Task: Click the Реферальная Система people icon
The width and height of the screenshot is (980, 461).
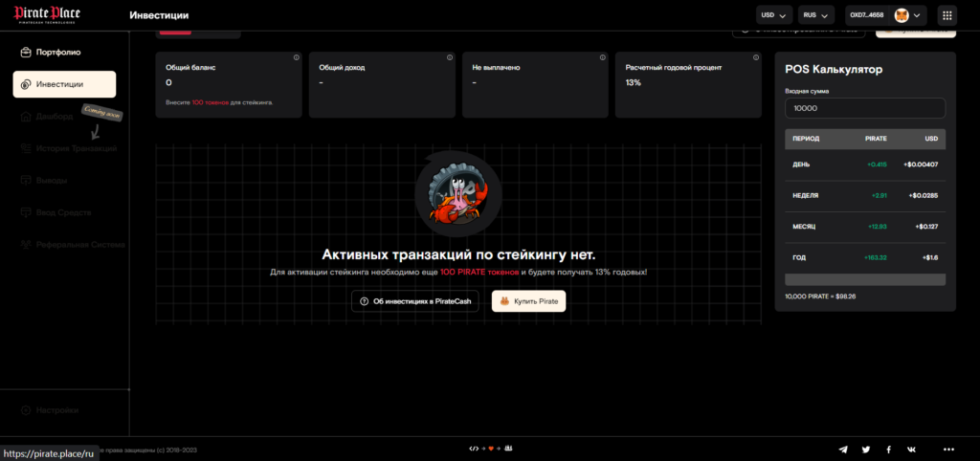Action: point(26,244)
